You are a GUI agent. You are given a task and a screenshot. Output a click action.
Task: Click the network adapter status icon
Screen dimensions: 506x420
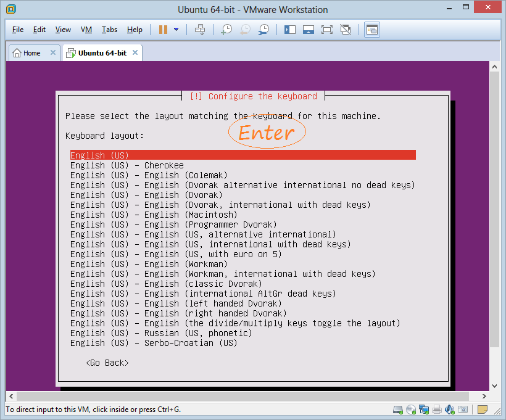click(424, 410)
